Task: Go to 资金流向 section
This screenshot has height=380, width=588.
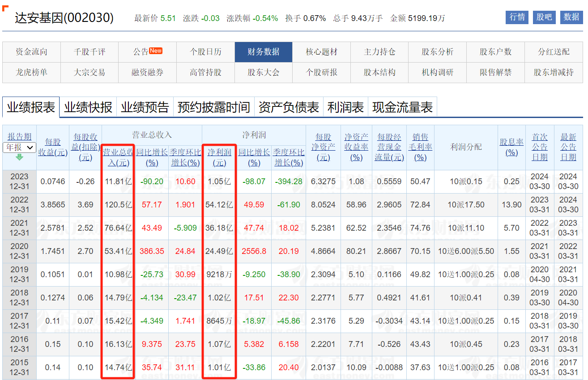Action: [31, 52]
